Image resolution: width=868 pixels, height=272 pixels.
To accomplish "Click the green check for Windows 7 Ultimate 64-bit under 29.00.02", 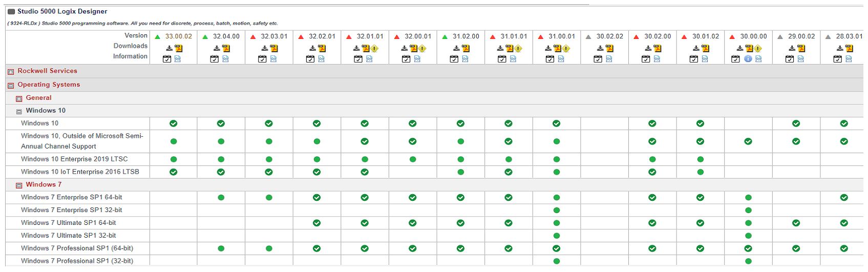I will click(796, 223).
